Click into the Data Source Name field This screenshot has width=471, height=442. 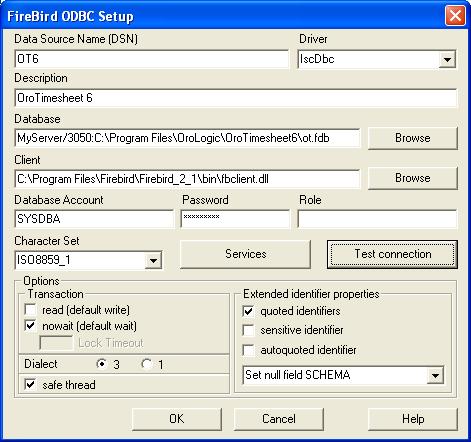coord(152,59)
